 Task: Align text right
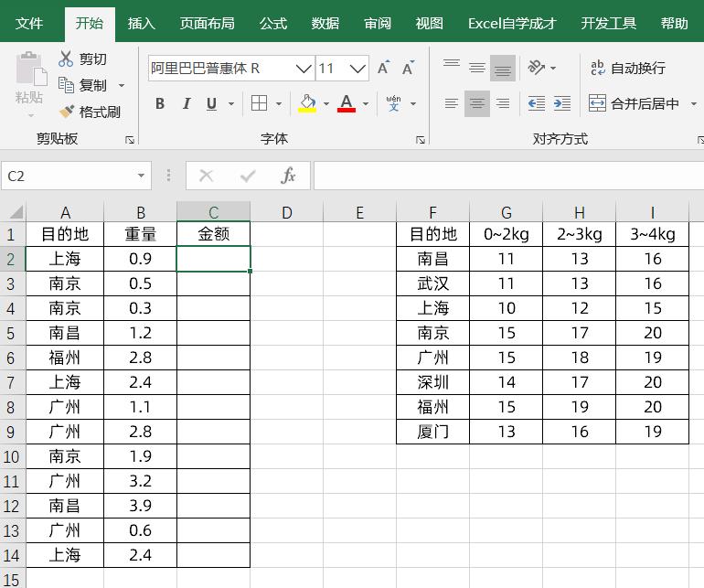503,103
